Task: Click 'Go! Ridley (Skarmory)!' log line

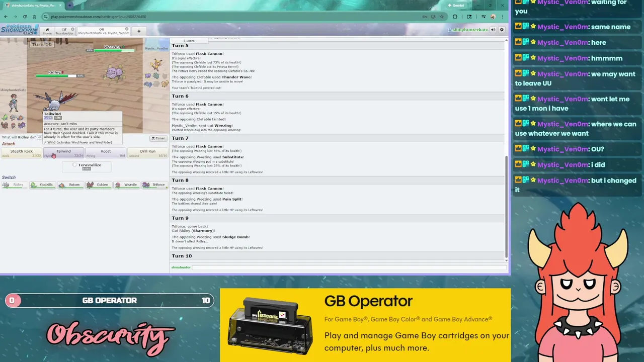Action: coord(193,231)
